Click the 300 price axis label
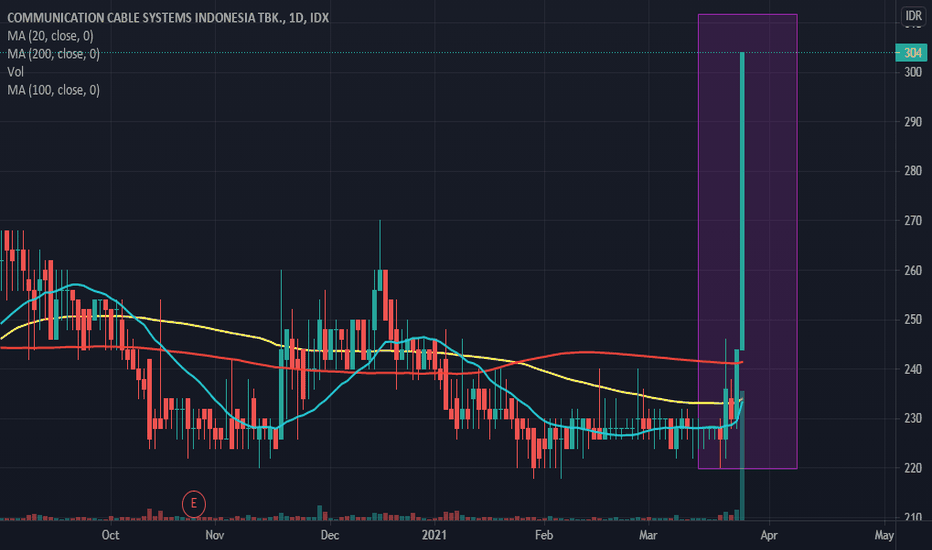932x550 pixels. coord(913,73)
